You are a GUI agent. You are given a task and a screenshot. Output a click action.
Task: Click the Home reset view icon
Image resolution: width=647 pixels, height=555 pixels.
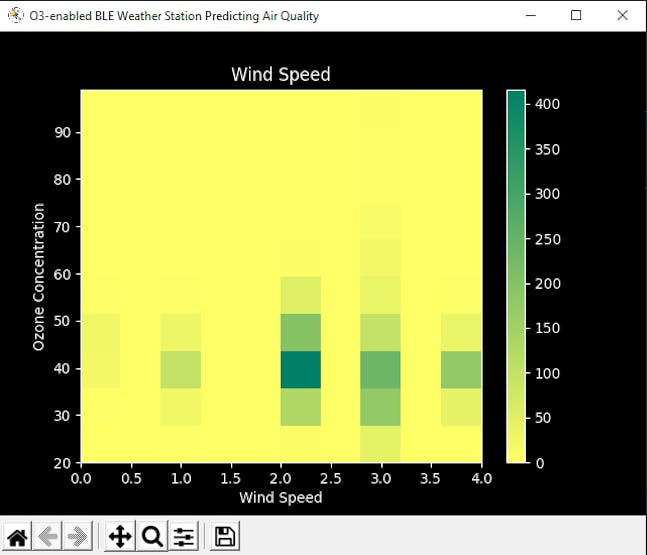tap(17, 536)
